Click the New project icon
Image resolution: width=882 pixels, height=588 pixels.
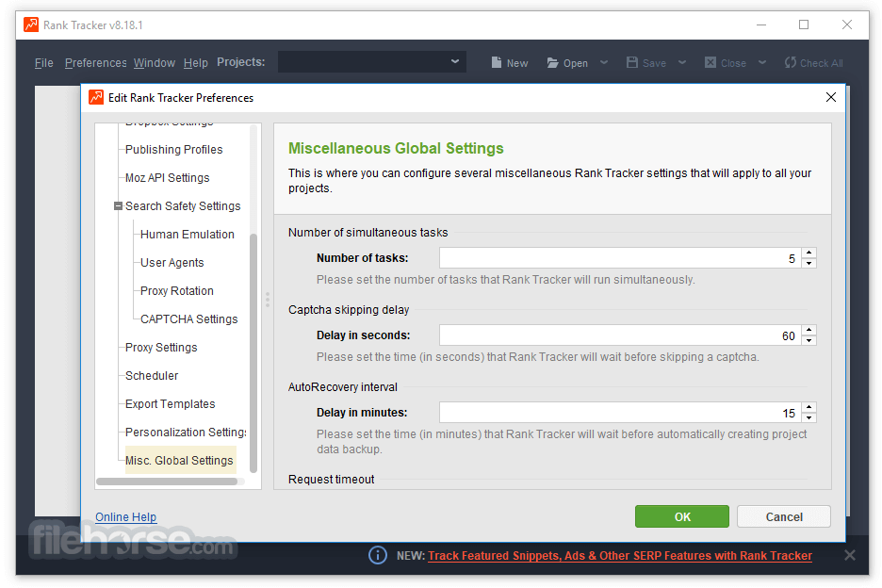pyautogui.click(x=496, y=62)
